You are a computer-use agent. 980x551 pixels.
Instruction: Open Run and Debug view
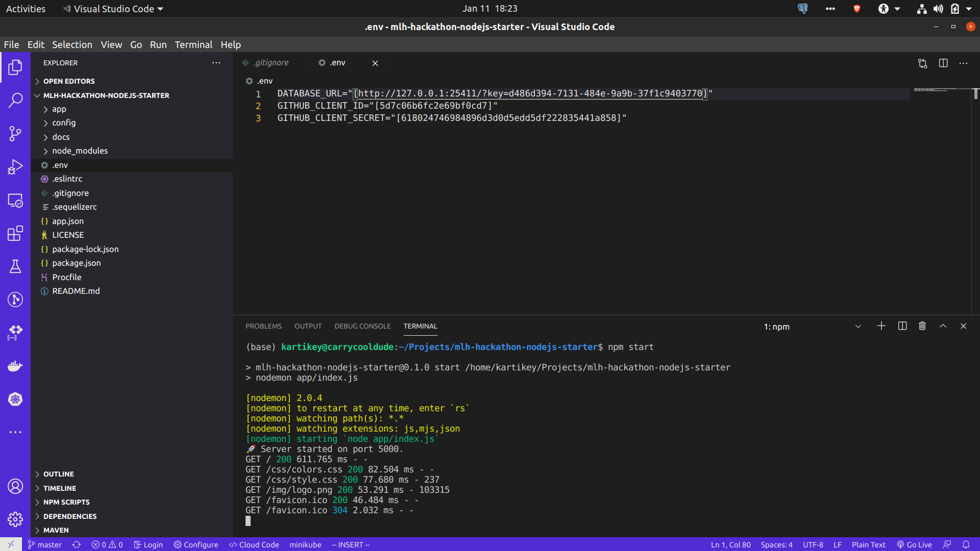click(15, 167)
